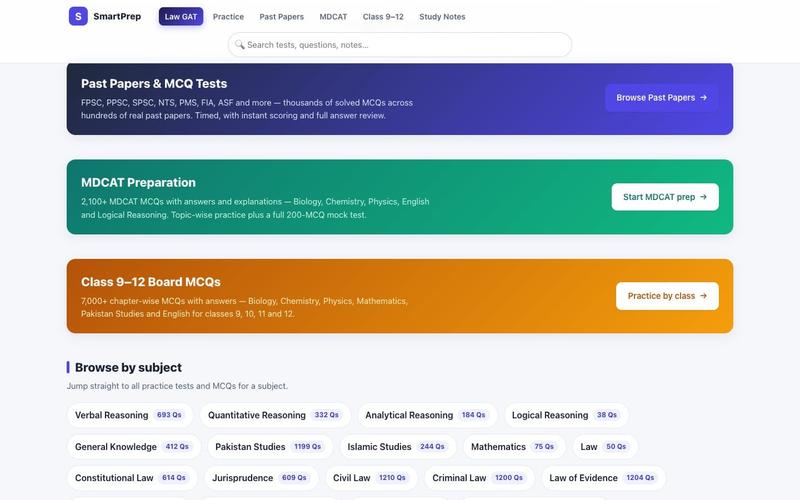
Task: Click the SmartPrep 'S' logo icon
Action: tap(78, 16)
